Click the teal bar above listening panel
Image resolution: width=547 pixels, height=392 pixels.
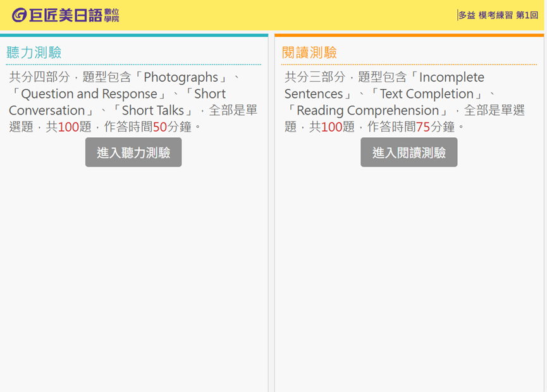click(x=134, y=35)
